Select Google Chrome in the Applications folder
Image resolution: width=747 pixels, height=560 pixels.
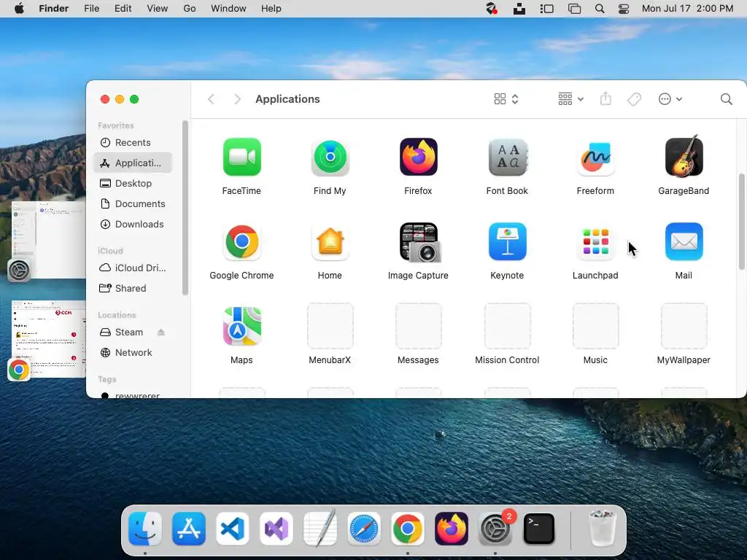point(241,242)
